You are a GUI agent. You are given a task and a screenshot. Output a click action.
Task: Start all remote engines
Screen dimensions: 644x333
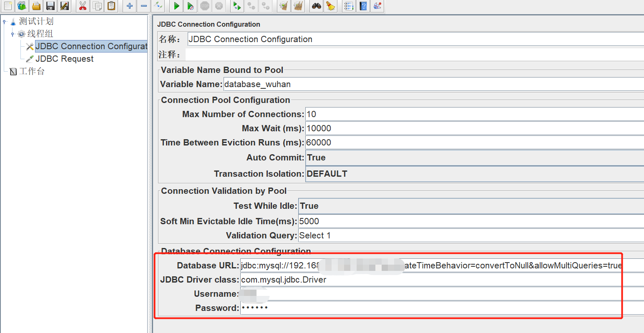click(237, 6)
